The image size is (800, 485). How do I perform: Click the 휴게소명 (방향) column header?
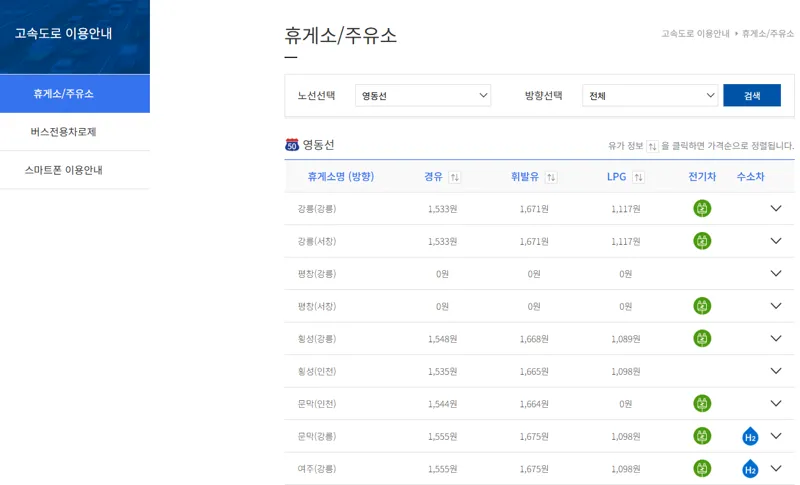tap(341, 176)
